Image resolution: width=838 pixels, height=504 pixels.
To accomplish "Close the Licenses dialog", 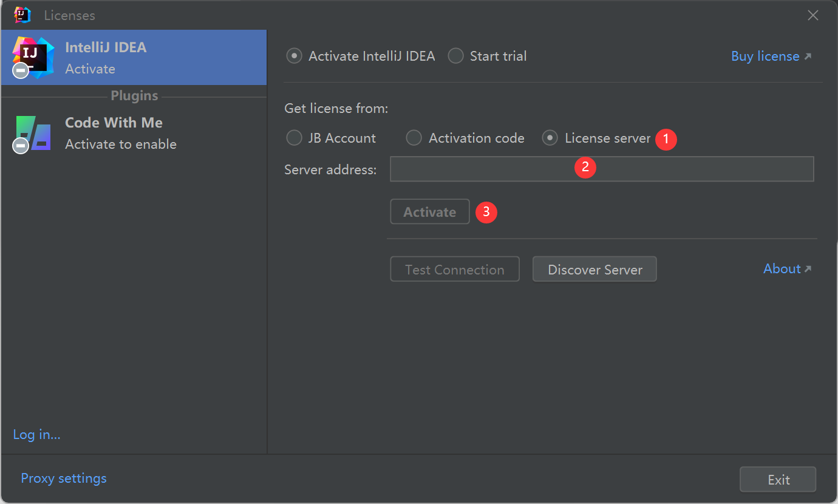I will click(813, 16).
